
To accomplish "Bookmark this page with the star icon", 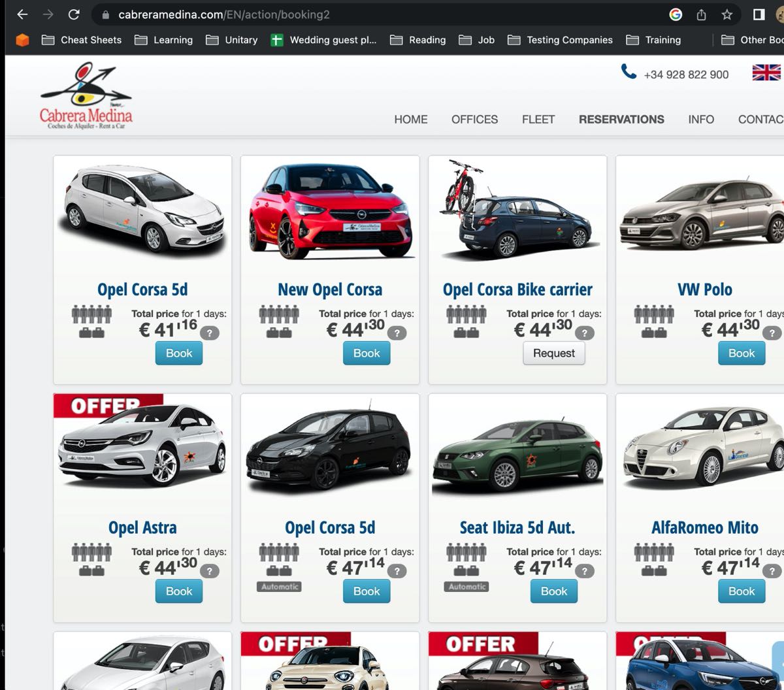I will coord(727,14).
